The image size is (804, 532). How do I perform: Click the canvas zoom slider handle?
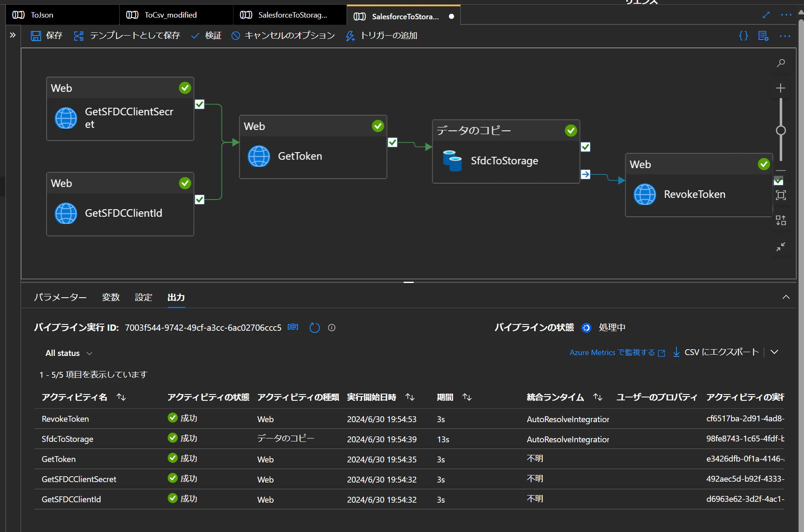781,130
